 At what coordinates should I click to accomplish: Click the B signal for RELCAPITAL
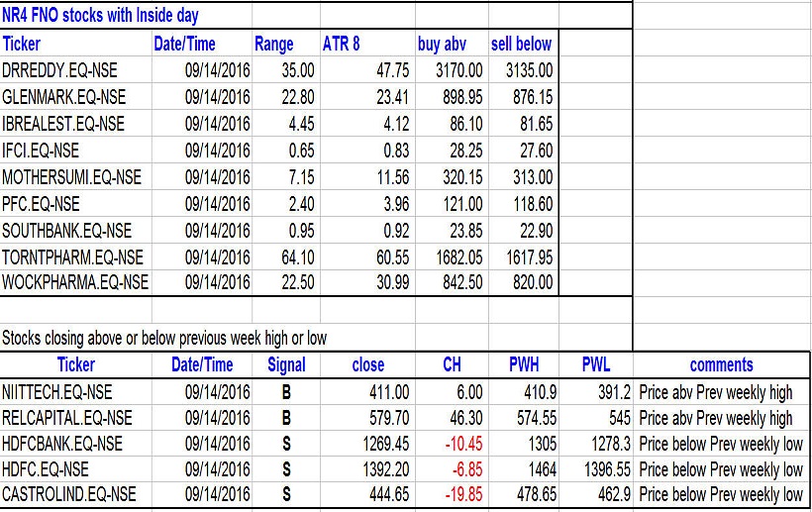(x=286, y=418)
